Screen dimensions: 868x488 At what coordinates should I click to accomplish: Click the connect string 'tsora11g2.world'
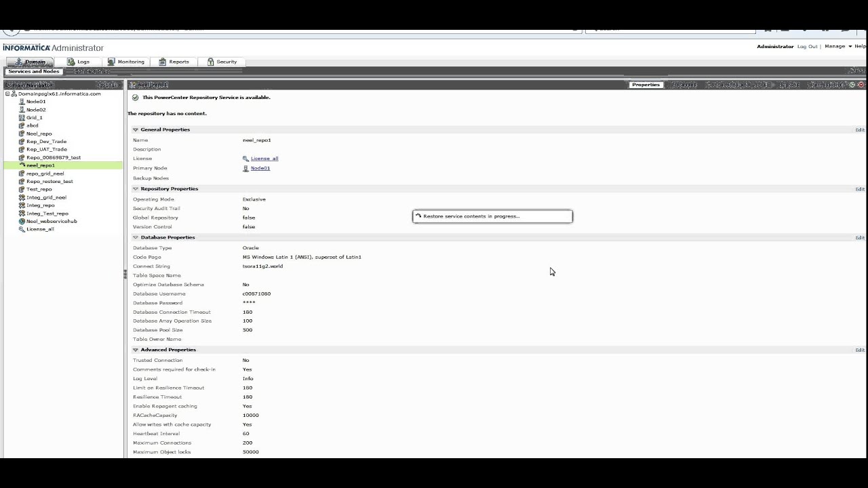(262, 266)
